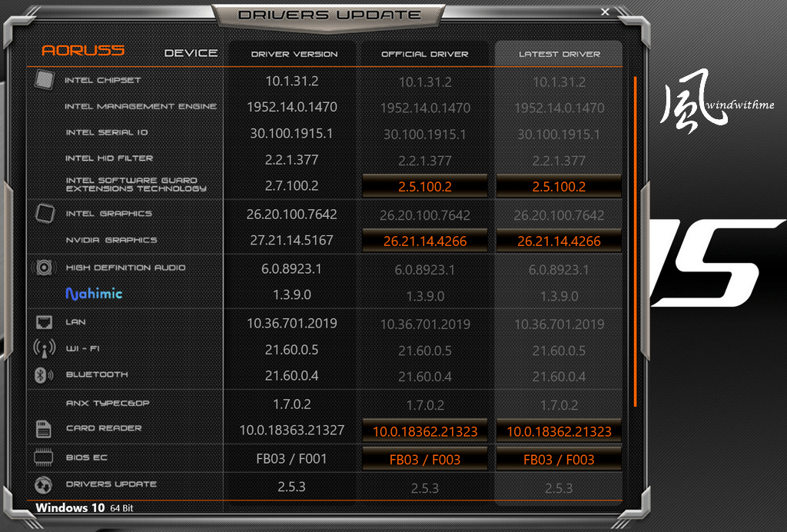
Task: Click the Windows 10 64 Bit label
Action: click(x=85, y=507)
